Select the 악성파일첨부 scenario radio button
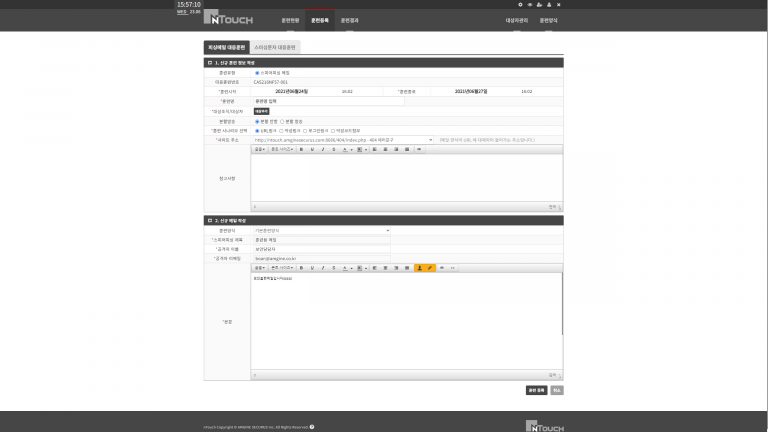 click(x=333, y=131)
